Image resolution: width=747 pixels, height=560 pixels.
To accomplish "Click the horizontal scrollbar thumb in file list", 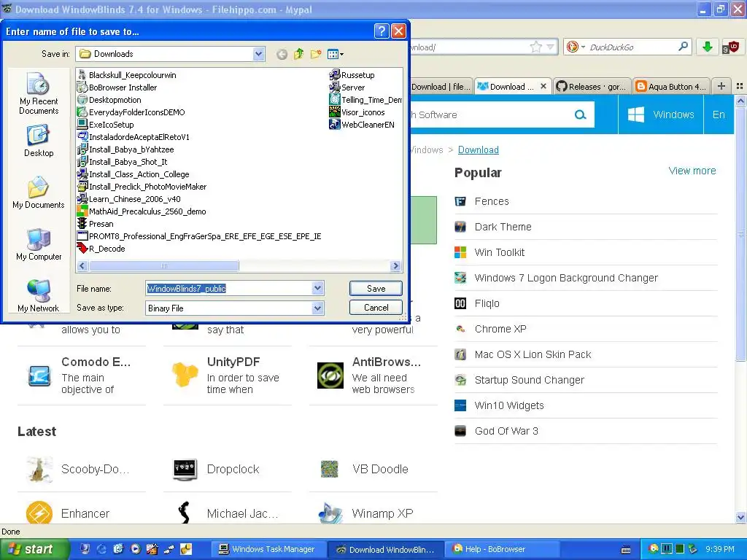I will point(164,265).
